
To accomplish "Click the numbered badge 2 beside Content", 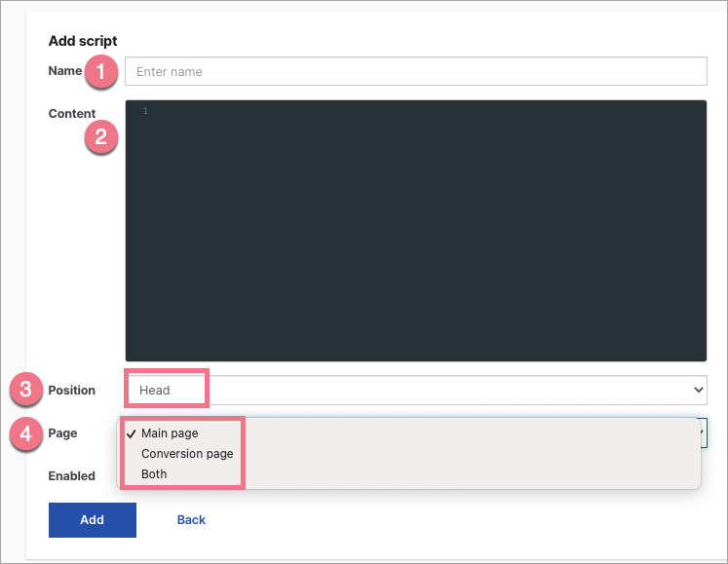I will point(101,138).
